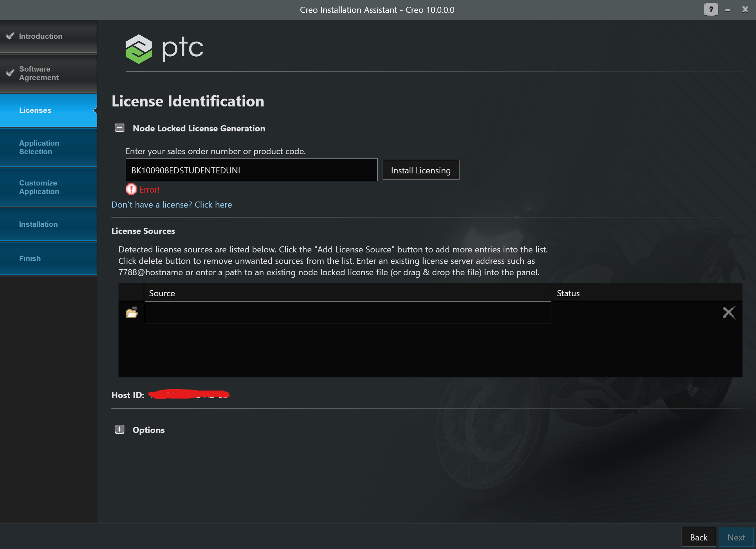Click the checkmark beside Software Agreement
Image resolution: width=756 pixels, height=549 pixels.
(10, 73)
